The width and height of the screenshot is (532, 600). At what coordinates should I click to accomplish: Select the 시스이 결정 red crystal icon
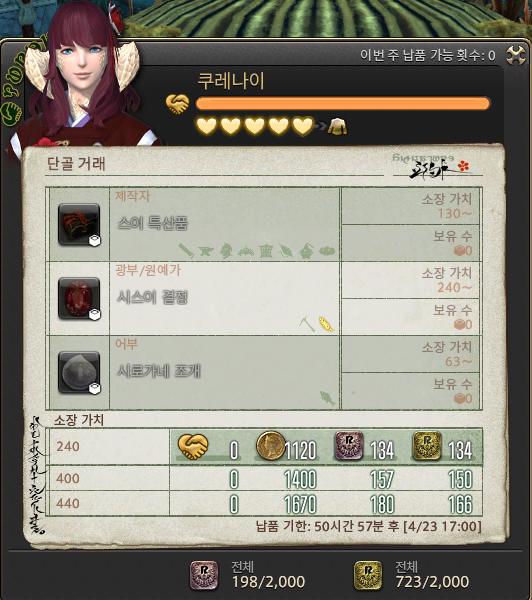[x=79, y=298]
